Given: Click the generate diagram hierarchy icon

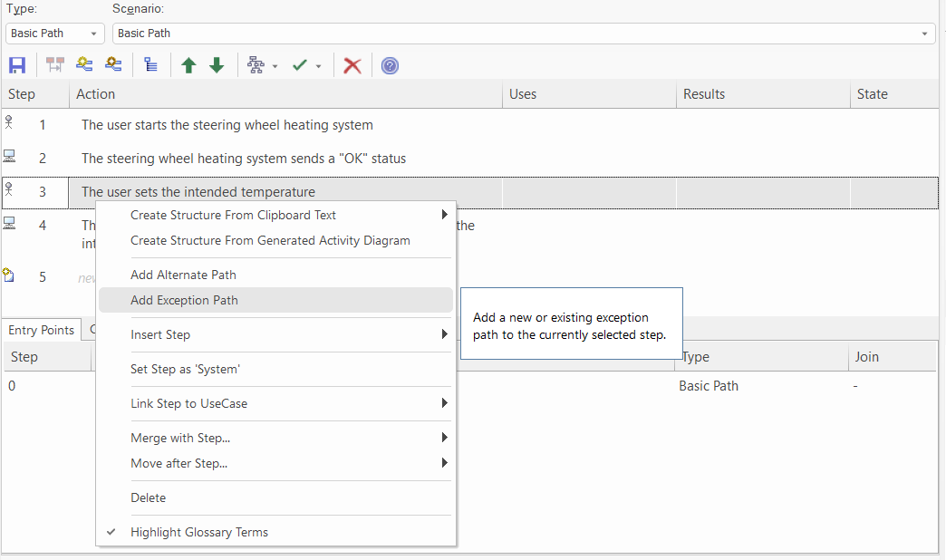Looking at the screenshot, I should click(256, 65).
